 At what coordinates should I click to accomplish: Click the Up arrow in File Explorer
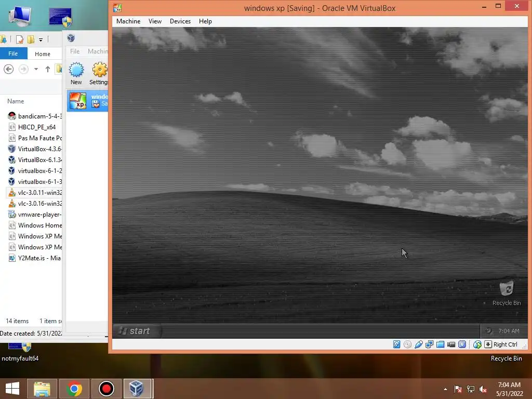47,69
